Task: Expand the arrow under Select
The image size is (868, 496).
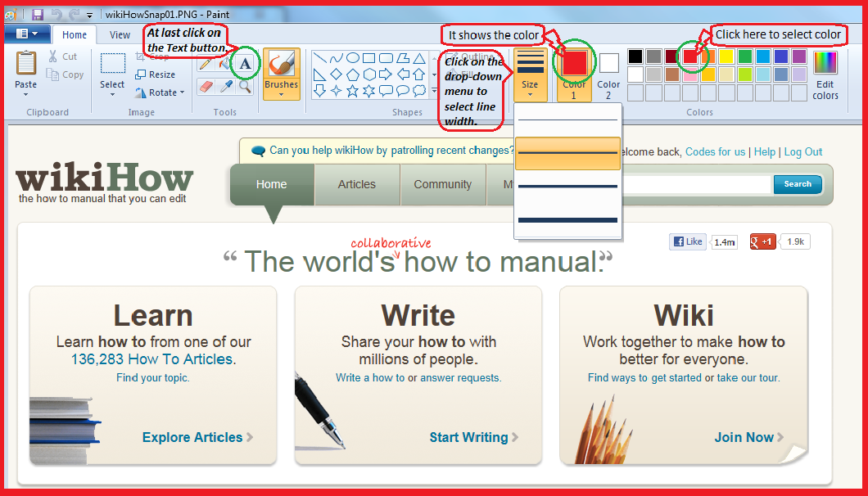Action: coord(112,95)
